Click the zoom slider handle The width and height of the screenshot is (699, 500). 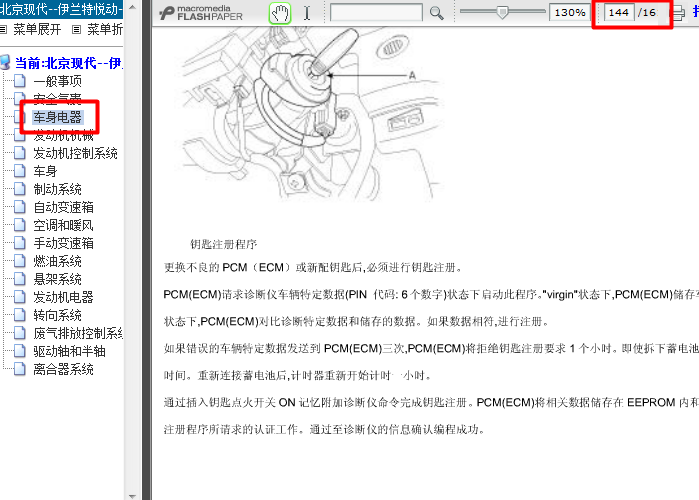(x=502, y=12)
